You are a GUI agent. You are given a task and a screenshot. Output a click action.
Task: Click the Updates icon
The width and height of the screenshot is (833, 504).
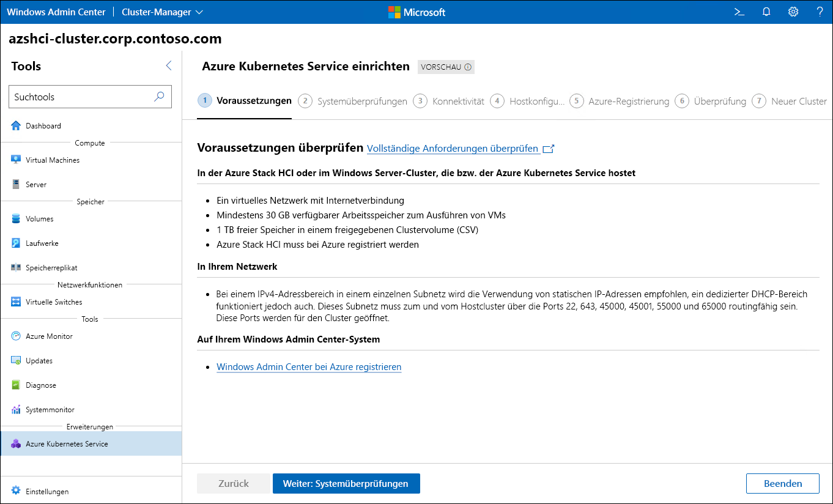[x=16, y=361]
